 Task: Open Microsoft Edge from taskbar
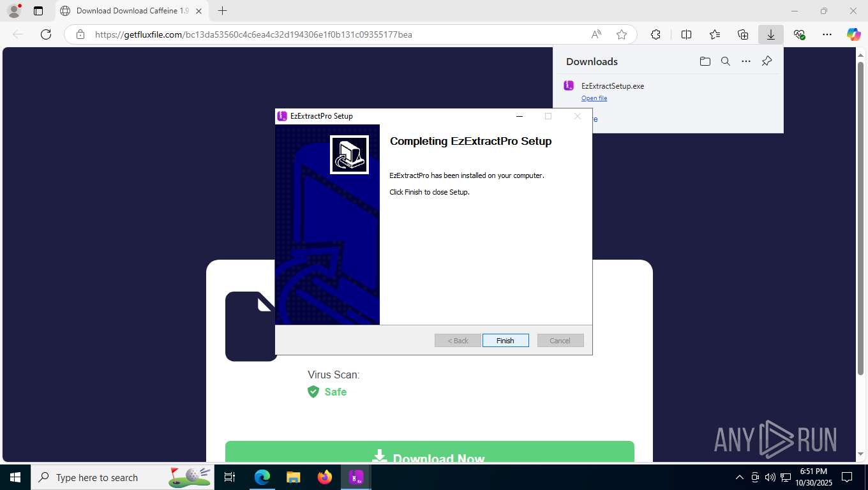point(262,477)
